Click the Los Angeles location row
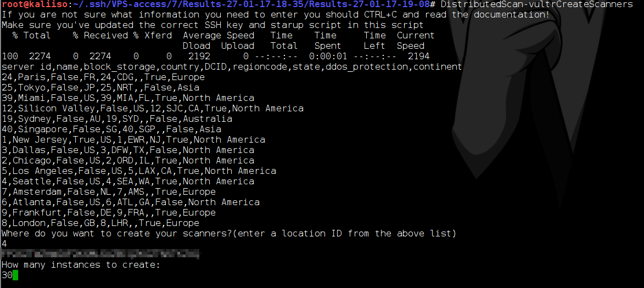 pyautogui.click(x=139, y=171)
